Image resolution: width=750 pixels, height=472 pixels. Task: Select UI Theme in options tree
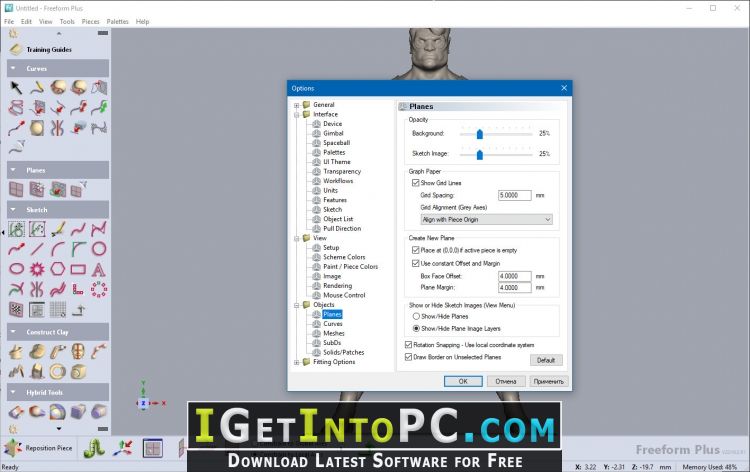pos(337,162)
